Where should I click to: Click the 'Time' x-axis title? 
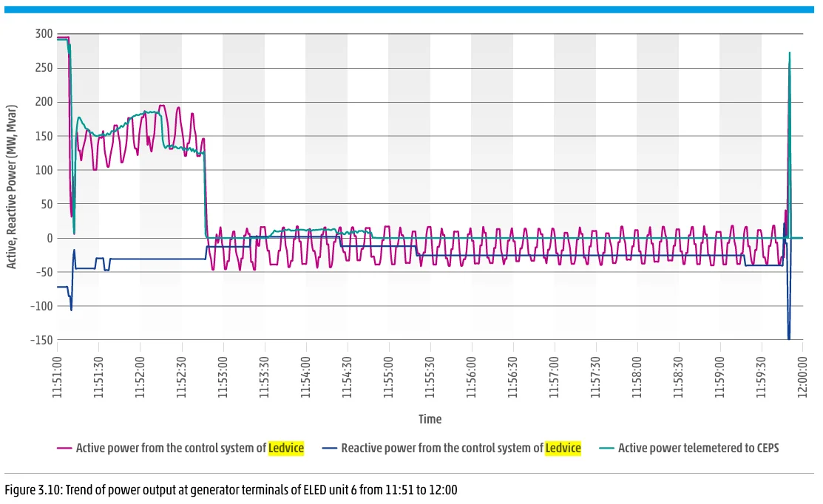(430, 419)
